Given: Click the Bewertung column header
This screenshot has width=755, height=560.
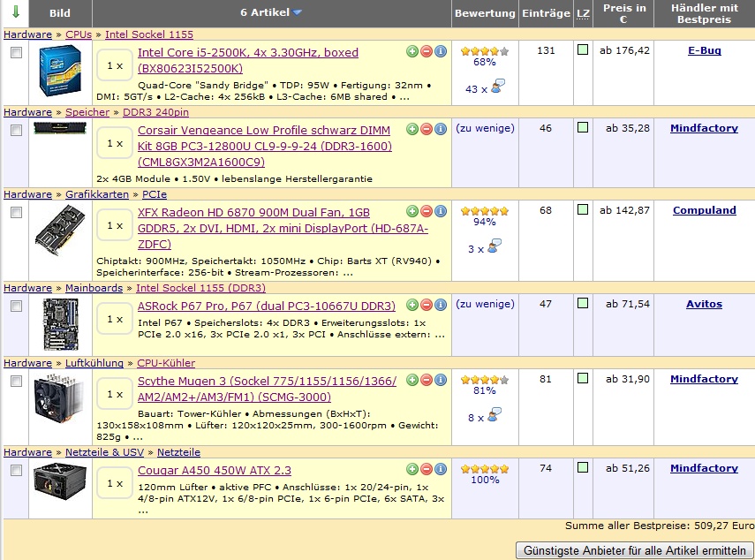Looking at the screenshot, I should click(x=485, y=13).
